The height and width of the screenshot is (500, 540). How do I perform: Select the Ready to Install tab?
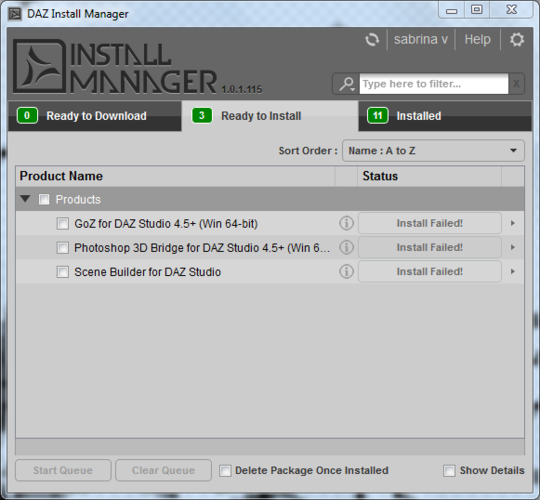coord(270,116)
